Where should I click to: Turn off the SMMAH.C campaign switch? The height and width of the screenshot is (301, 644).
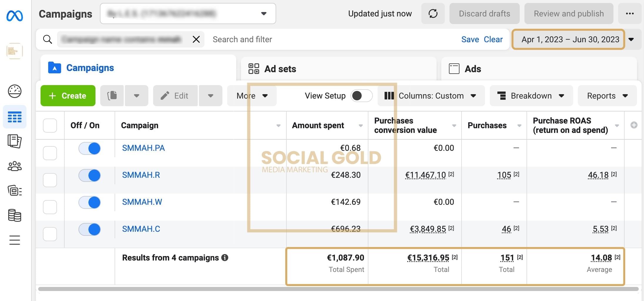click(90, 229)
